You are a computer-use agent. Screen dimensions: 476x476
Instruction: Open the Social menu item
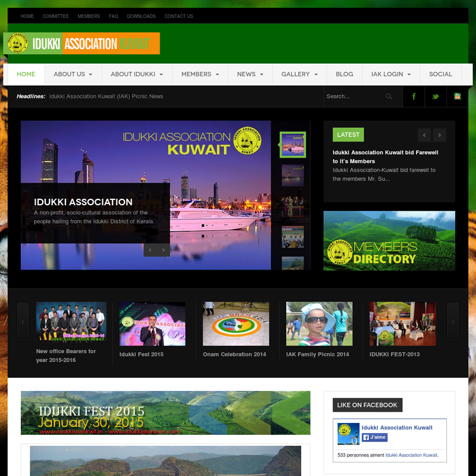[x=440, y=74]
